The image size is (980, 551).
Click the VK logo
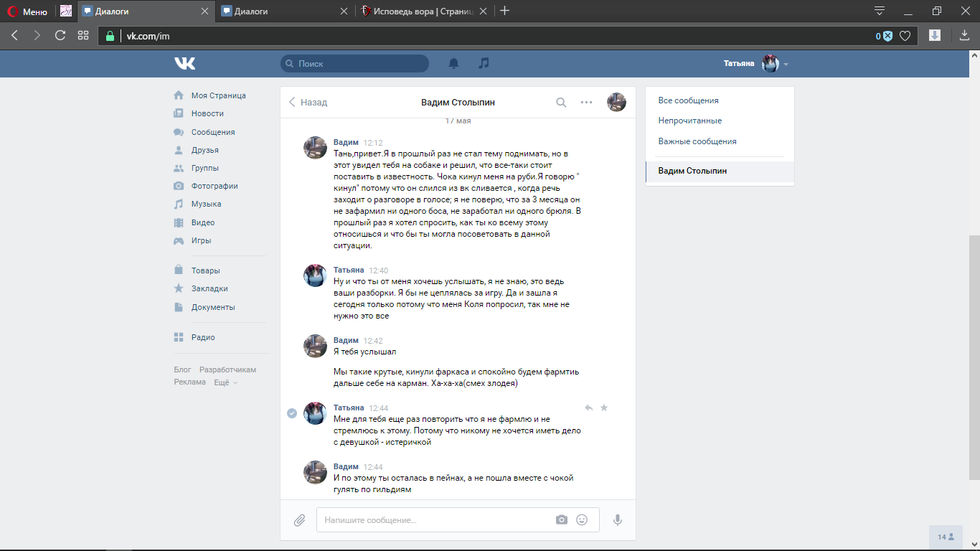[184, 63]
